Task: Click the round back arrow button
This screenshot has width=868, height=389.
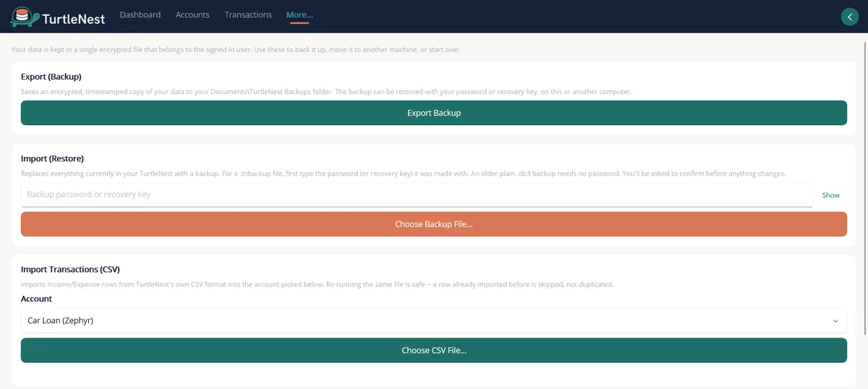Action: click(849, 17)
